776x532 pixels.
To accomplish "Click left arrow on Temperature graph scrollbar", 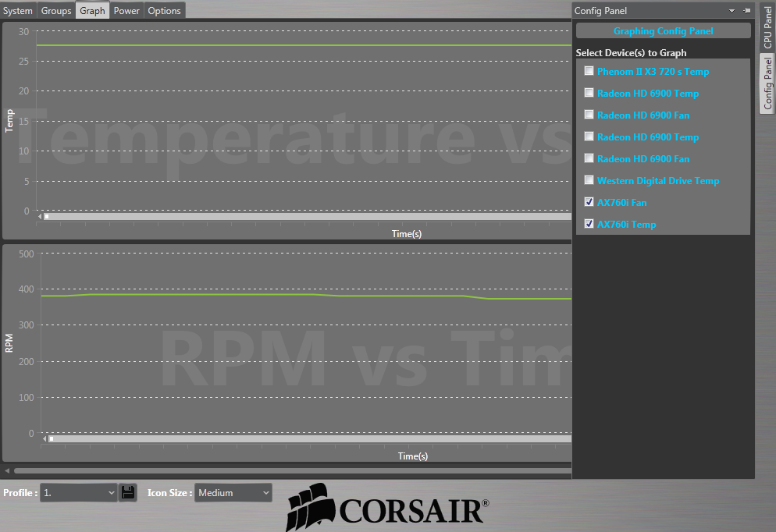I will (x=40, y=217).
